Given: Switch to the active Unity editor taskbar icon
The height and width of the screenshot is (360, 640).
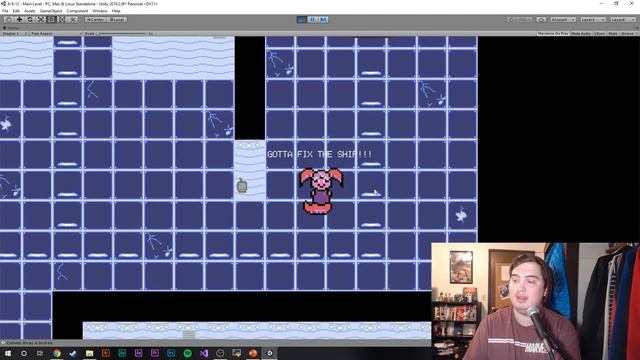Looking at the screenshot, I should 269,353.
